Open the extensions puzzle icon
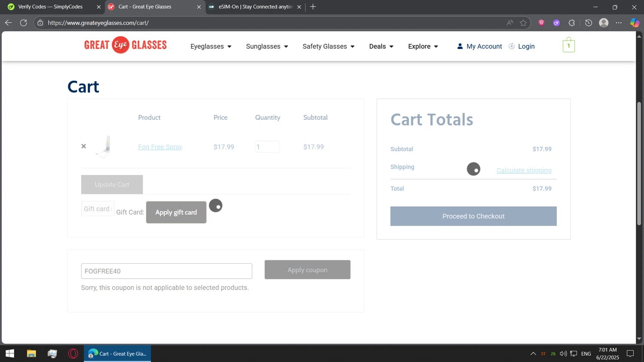The image size is (644, 362). point(572,23)
